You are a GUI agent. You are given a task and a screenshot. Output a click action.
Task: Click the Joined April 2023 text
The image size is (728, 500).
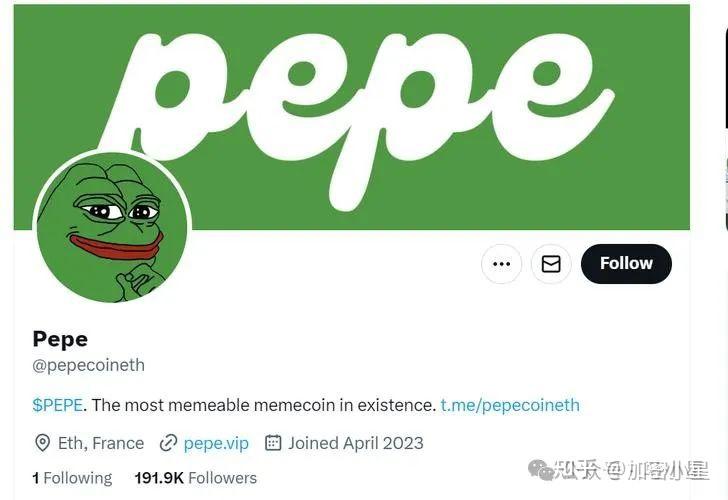pos(356,443)
